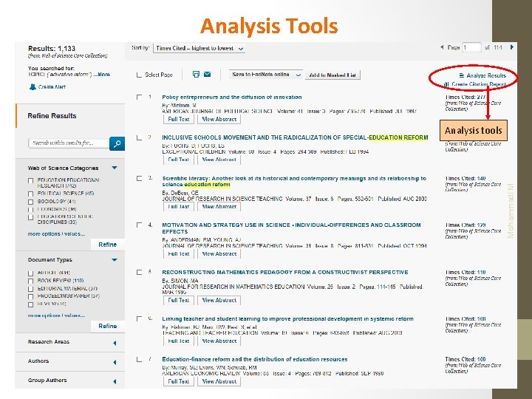Open the Sort by Times Cited dropdown
The image size is (532, 399).
coord(199,49)
